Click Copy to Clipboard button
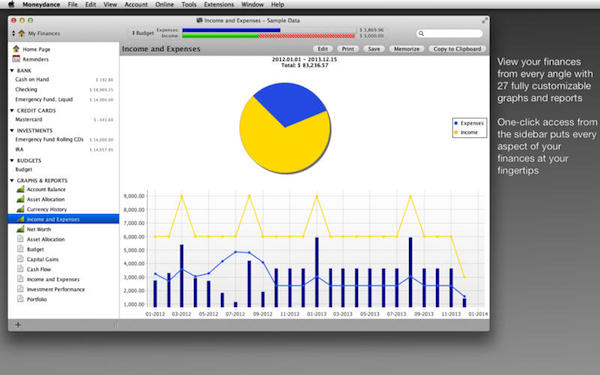The height and width of the screenshot is (375, 600). [457, 49]
